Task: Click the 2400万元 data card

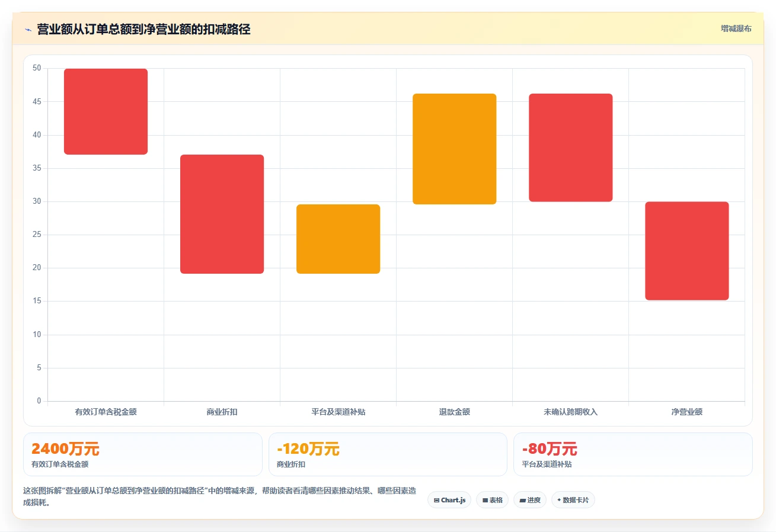Action: [x=142, y=454]
